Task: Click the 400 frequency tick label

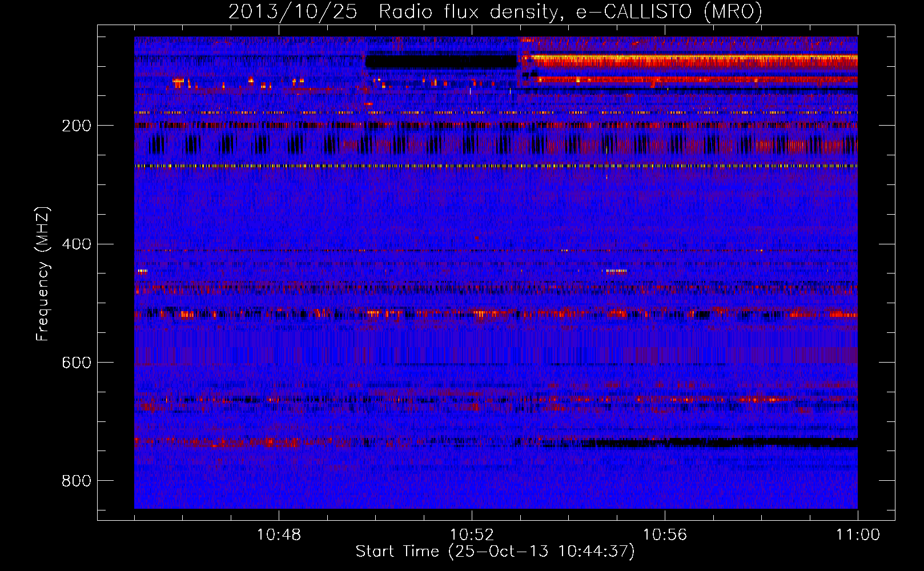Action: tap(77, 244)
